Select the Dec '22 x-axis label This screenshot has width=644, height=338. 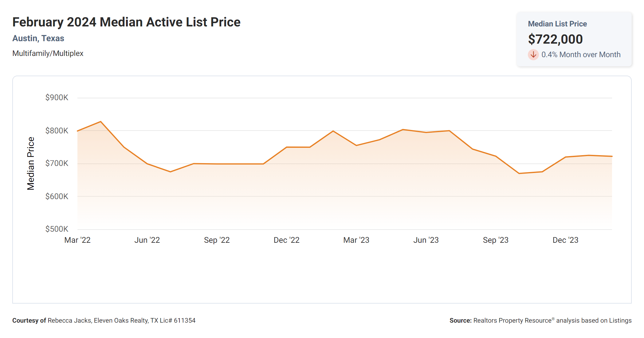coord(287,240)
